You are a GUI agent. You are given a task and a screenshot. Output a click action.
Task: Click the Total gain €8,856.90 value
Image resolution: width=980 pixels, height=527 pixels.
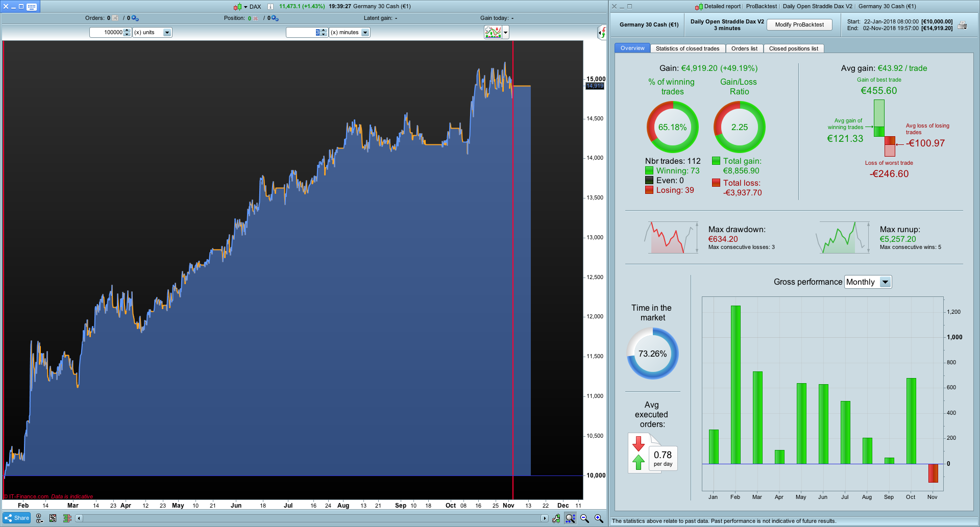coord(741,171)
